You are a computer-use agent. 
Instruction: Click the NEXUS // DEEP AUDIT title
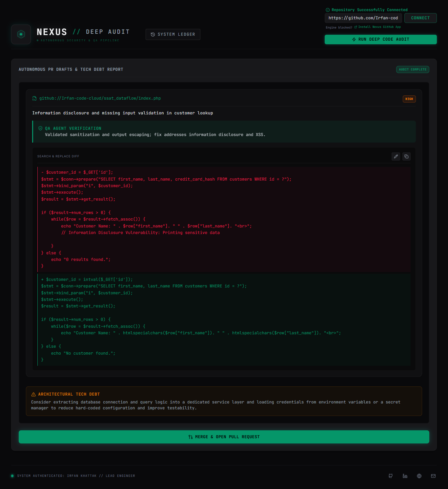tap(83, 32)
